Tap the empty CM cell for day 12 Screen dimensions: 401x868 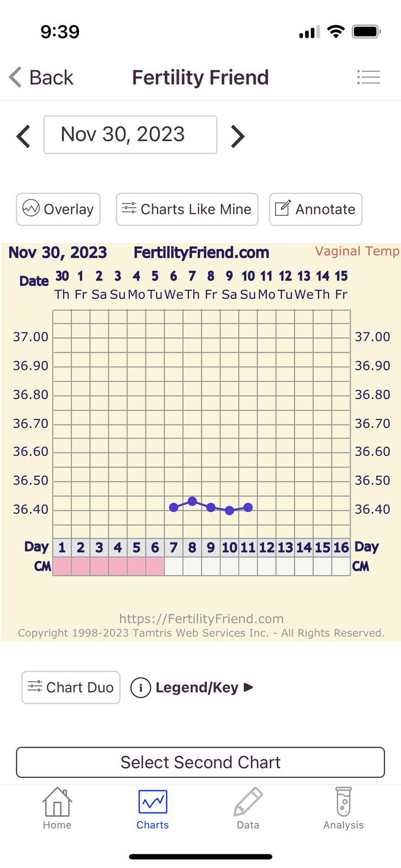pyautogui.click(x=266, y=566)
